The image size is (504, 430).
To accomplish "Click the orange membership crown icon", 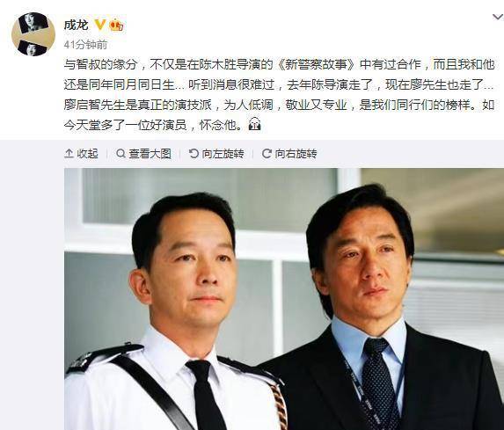I will click(x=116, y=25).
